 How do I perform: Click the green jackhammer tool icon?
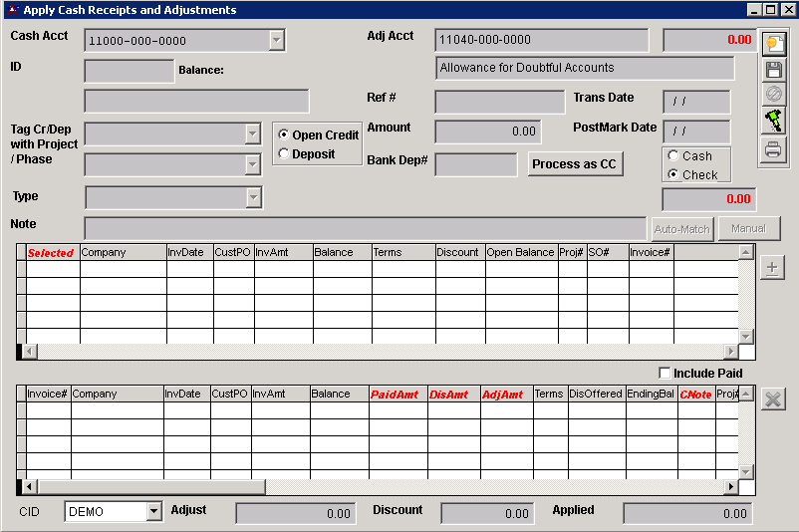[x=774, y=122]
